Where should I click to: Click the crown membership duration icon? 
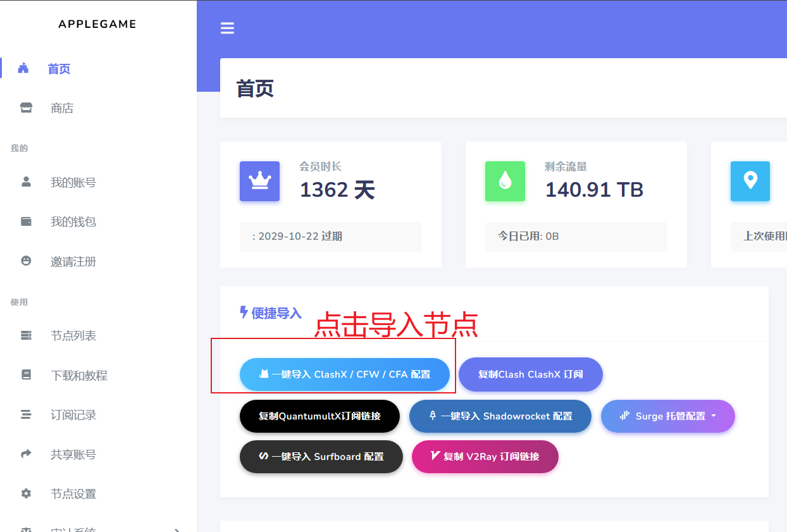pyautogui.click(x=259, y=181)
